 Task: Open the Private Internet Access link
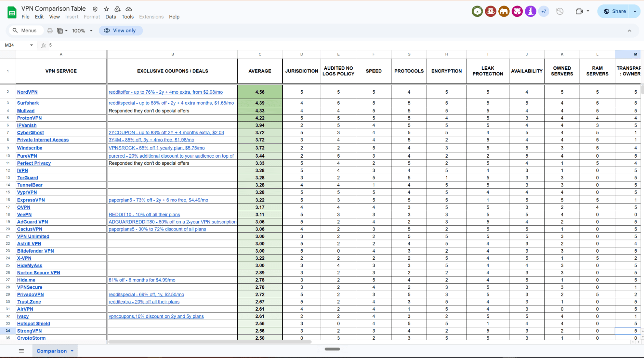click(43, 140)
